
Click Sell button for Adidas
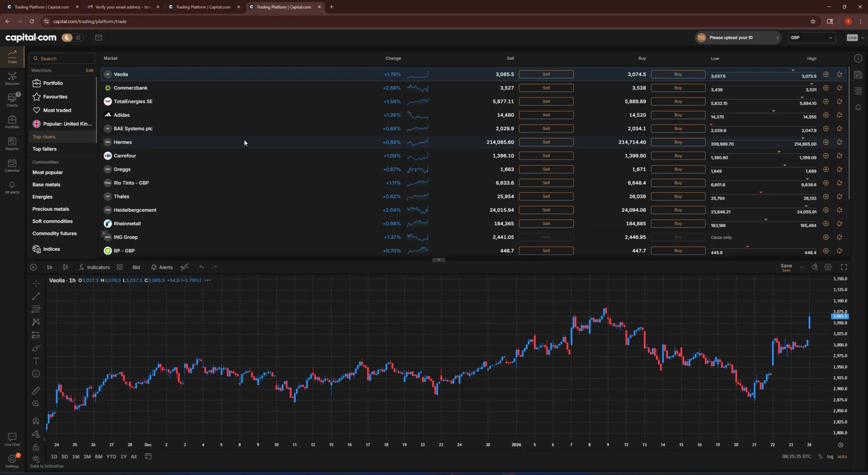point(546,115)
